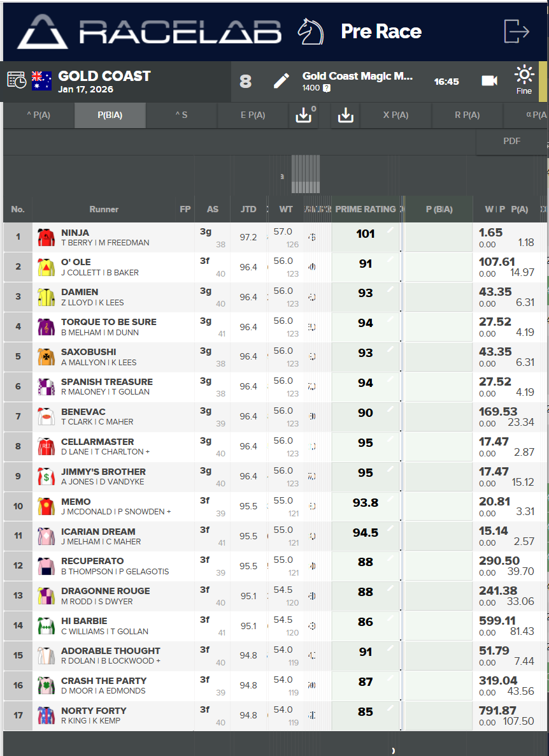The height and width of the screenshot is (756, 549).
Task: Select the E P(A) tab
Action: [253, 115]
